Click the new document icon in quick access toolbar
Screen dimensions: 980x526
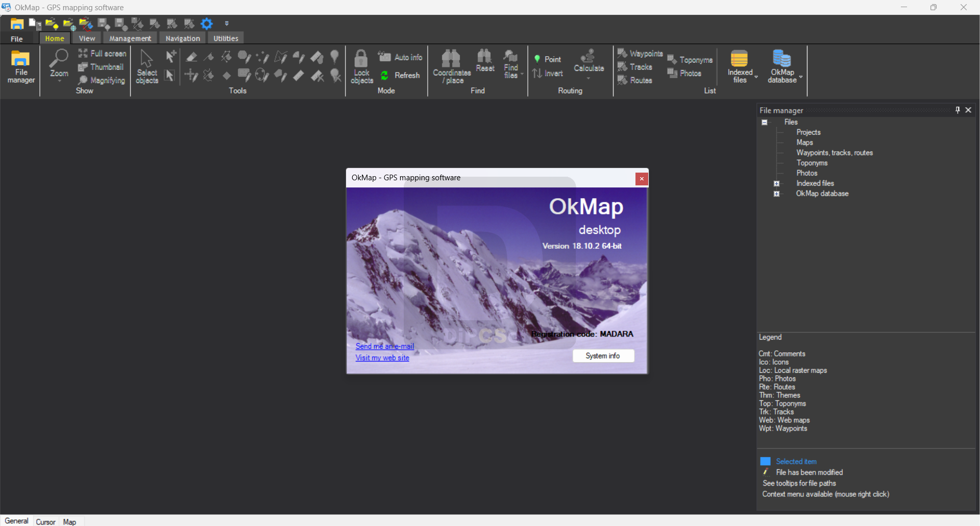tap(35, 23)
